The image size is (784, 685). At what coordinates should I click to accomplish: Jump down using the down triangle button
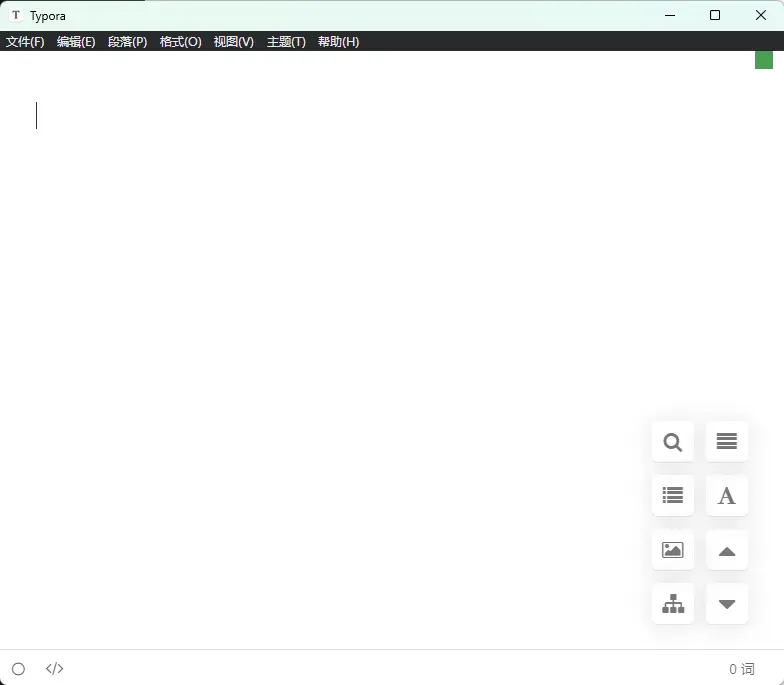click(726, 604)
